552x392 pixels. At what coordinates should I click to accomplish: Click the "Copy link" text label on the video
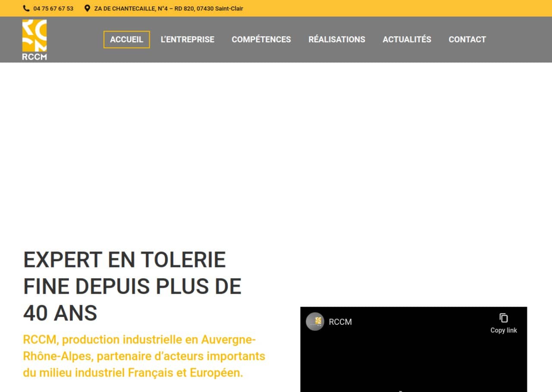503,330
